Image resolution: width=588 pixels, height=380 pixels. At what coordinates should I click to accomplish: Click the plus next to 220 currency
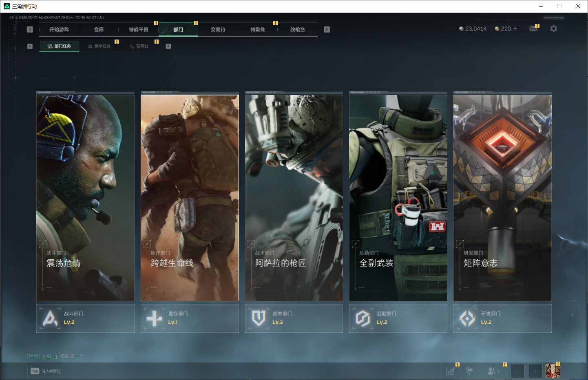click(x=515, y=29)
